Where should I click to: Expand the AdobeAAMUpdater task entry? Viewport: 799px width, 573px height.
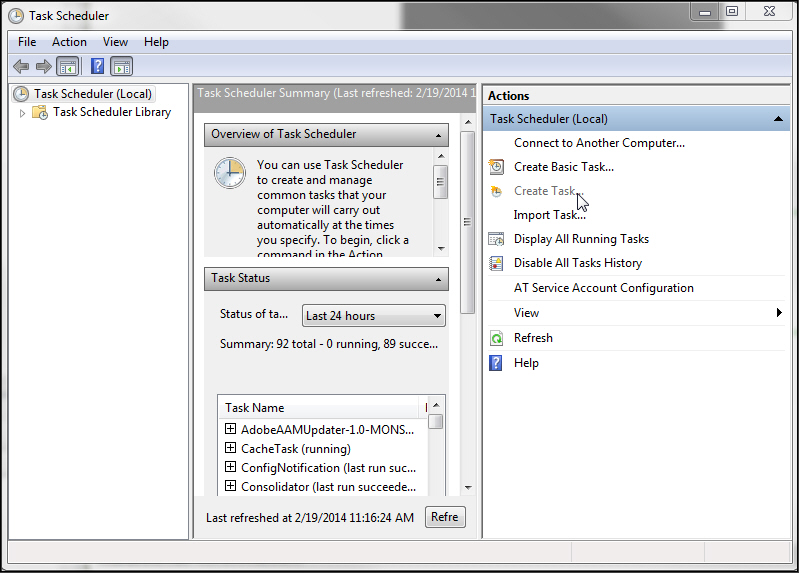point(230,429)
